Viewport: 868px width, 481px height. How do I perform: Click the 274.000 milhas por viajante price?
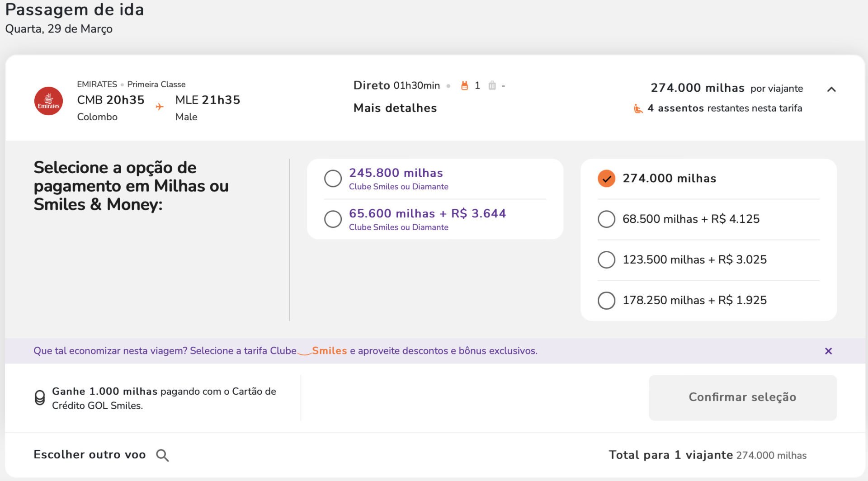pyautogui.click(x=726, y=88)
